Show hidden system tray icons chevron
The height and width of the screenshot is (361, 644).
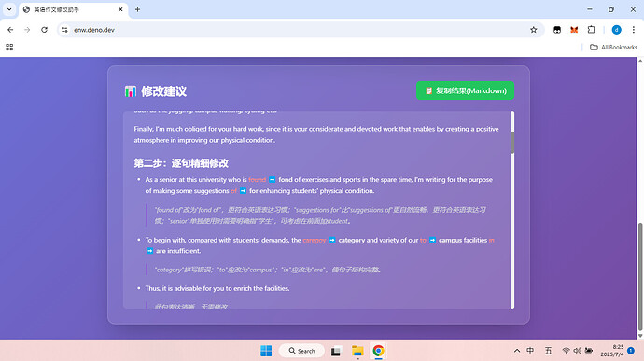tap(517, 351)
